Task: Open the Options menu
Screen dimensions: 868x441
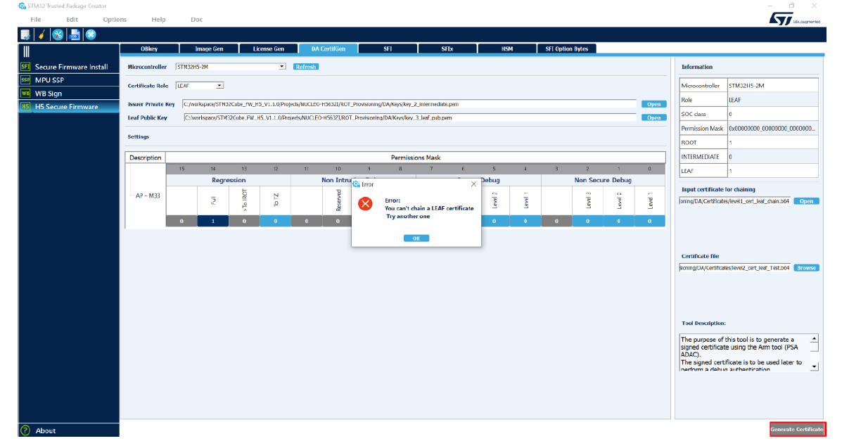Action: 115,19
